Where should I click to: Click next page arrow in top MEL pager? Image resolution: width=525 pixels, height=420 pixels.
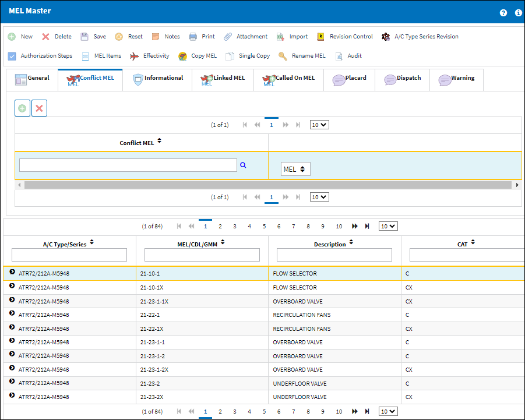tap(355, 226)
